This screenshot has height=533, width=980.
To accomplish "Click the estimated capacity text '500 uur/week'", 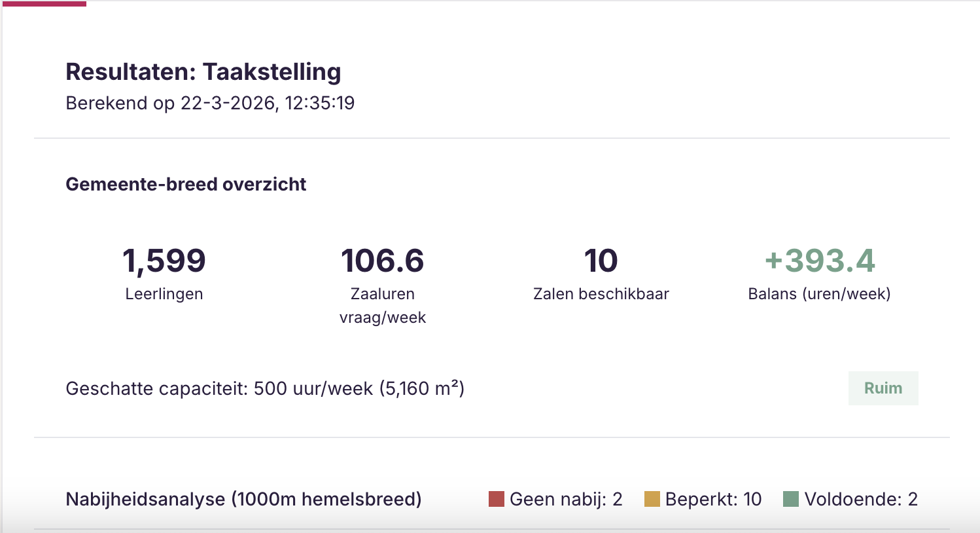I will pyautogui.click(x=314, y=388).
